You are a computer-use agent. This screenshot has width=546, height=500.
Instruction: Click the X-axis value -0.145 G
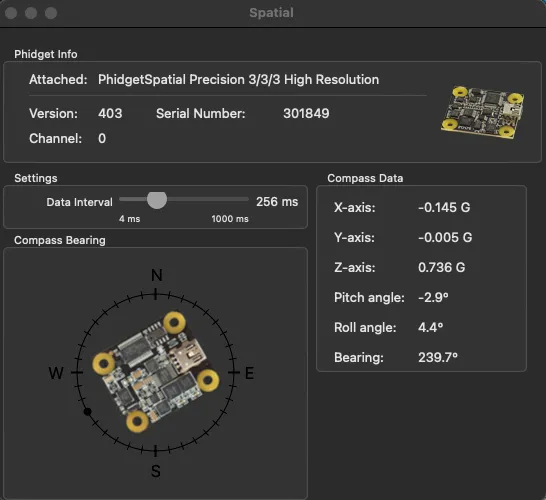[x=444, y=208]
